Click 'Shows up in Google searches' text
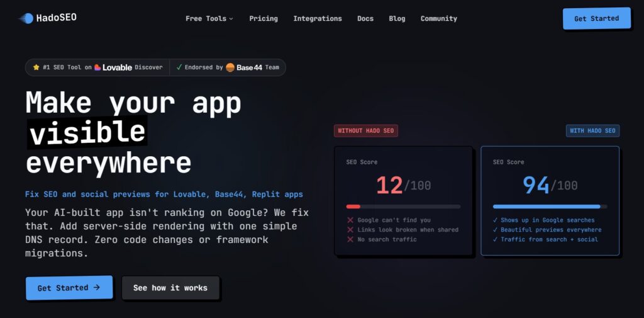This screenshot has height=318, width=644. click(x=548, y=220)
